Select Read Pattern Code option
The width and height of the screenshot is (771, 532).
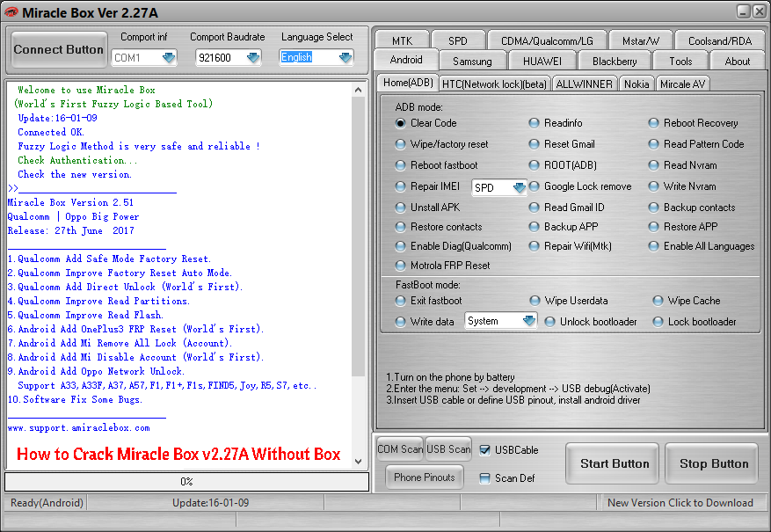[x=653, y=144]
